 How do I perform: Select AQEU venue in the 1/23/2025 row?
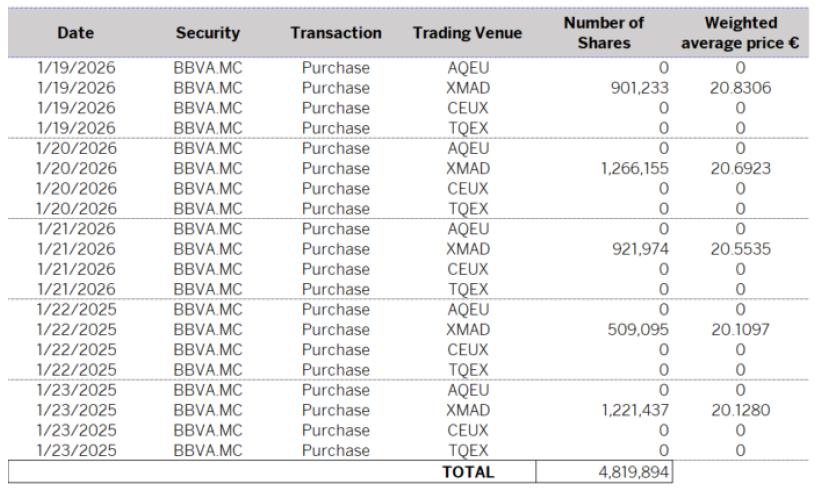467,390
